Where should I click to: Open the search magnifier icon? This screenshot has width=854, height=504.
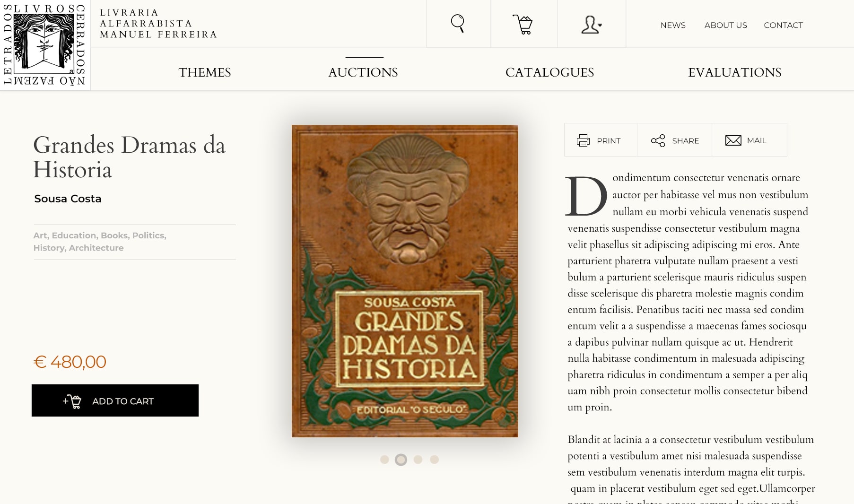pyautogui.click(x=458, y=24)
